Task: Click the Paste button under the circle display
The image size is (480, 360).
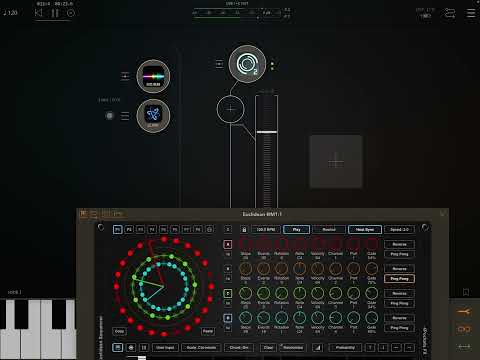Action: (x=207, y=331)
